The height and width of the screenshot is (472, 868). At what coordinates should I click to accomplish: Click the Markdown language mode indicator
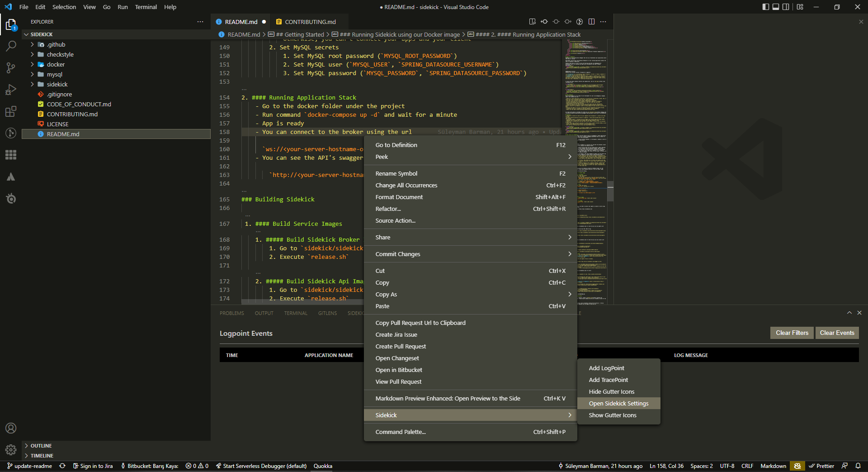click(773, 466)
